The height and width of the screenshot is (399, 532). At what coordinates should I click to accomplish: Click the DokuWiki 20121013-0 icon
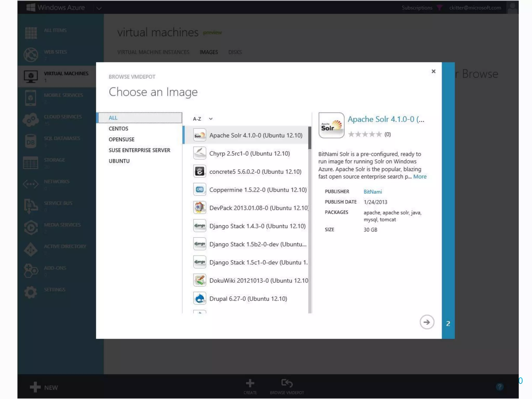point(199,280)
